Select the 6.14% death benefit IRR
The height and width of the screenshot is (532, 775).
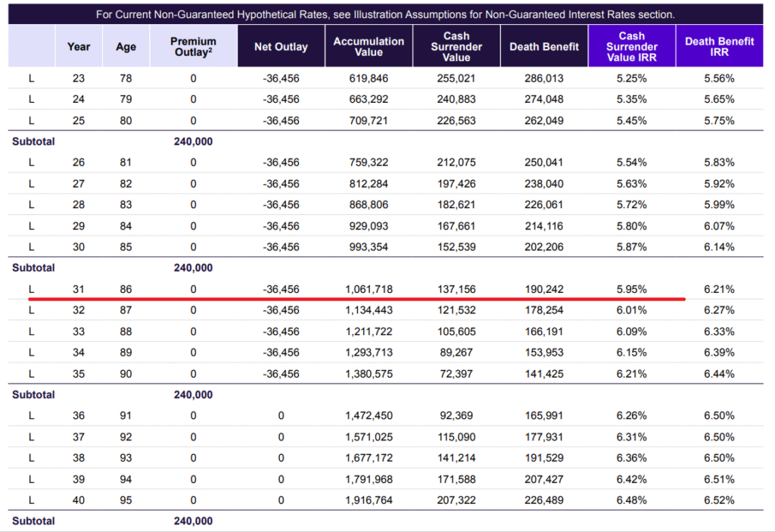(720, 247)
